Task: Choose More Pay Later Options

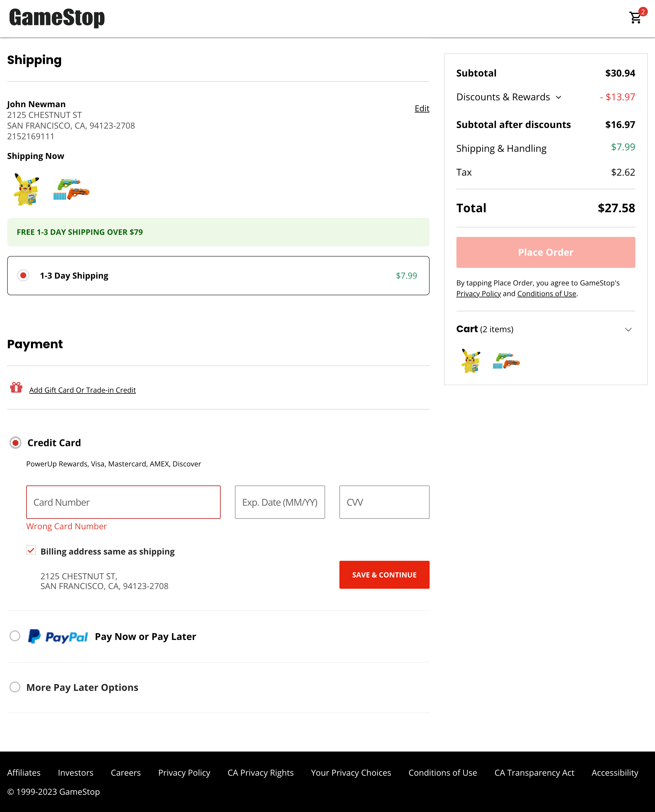Action: click(x=15, y=687)
